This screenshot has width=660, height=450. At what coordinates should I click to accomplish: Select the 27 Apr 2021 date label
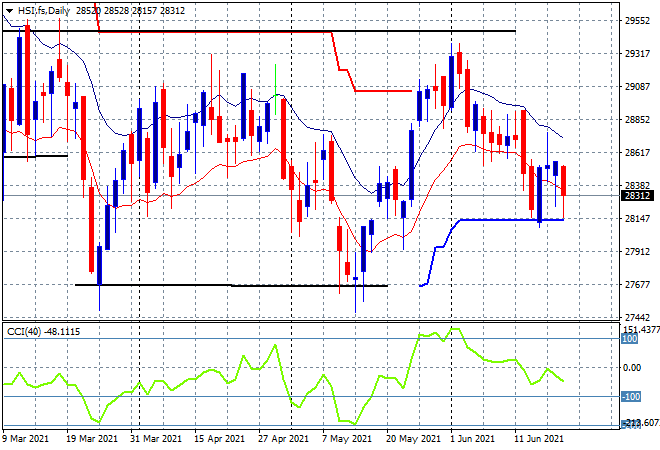coord(283,439)
